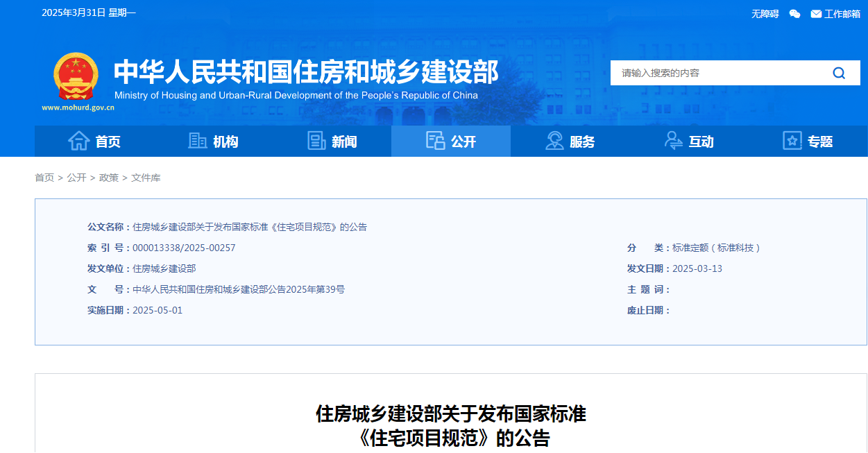Open the 公开 navigation tab
Screen dimensions: 868x453
click(451, 142)
